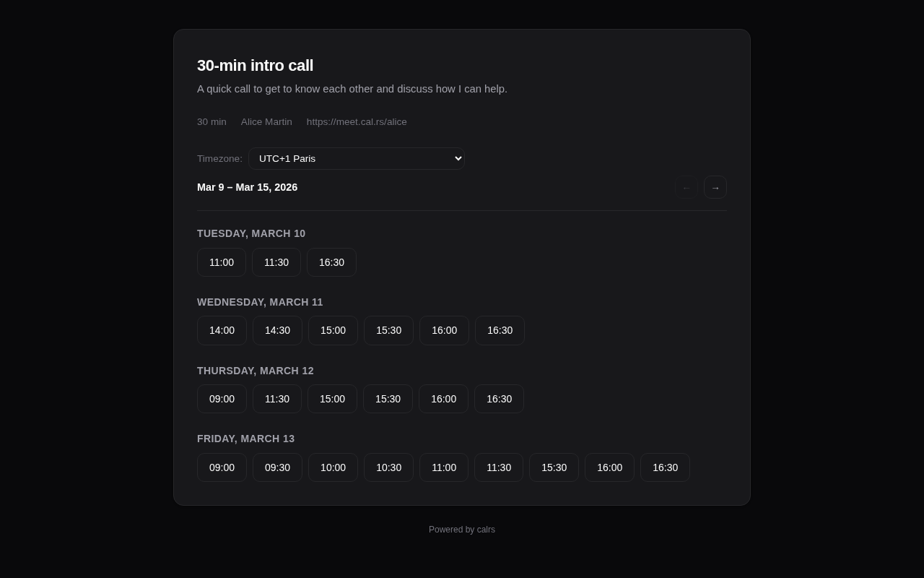Image resolution: width=924 pixels, height=578 pixels.
Task: Select UTC+1 Paris from the timezone menu
Action: [357, 158]
